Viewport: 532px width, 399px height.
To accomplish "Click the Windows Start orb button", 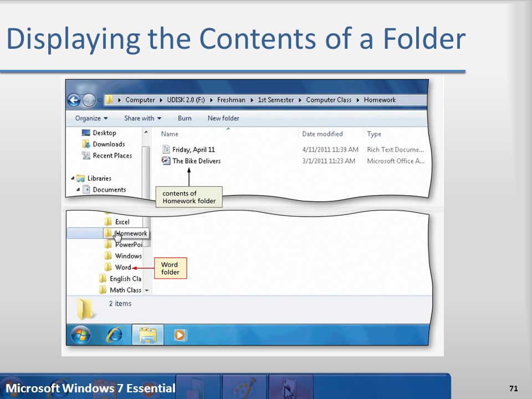I will tap(81, 335).
